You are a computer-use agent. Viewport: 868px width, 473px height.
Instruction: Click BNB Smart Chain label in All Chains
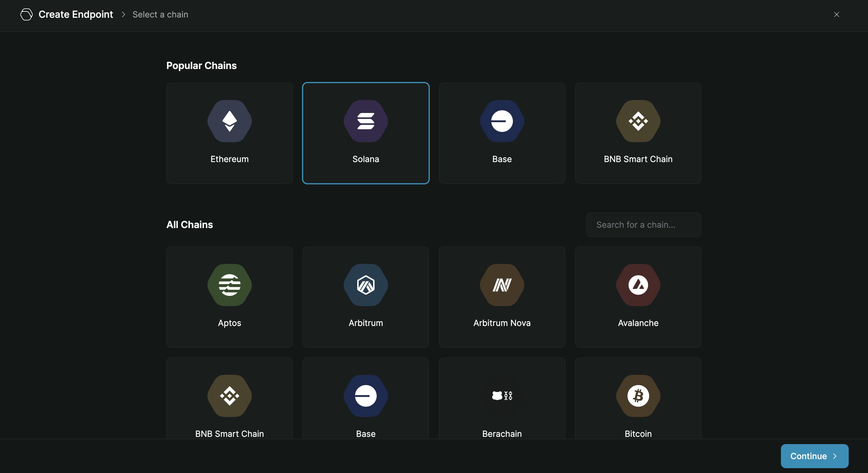pos(229,434)
